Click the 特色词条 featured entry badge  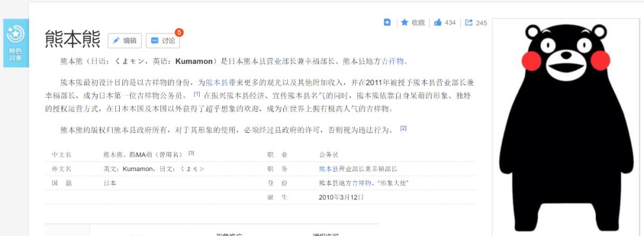(16, 43)
